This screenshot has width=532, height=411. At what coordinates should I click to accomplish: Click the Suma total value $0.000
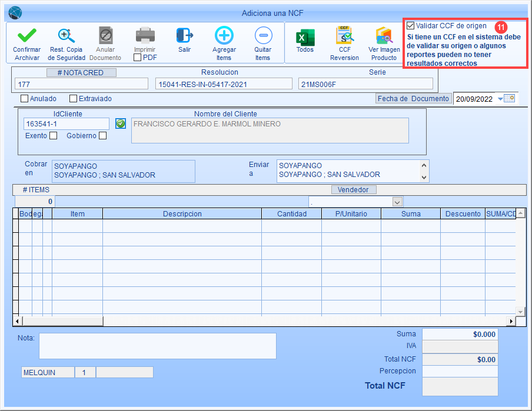(x=460, y=335)
